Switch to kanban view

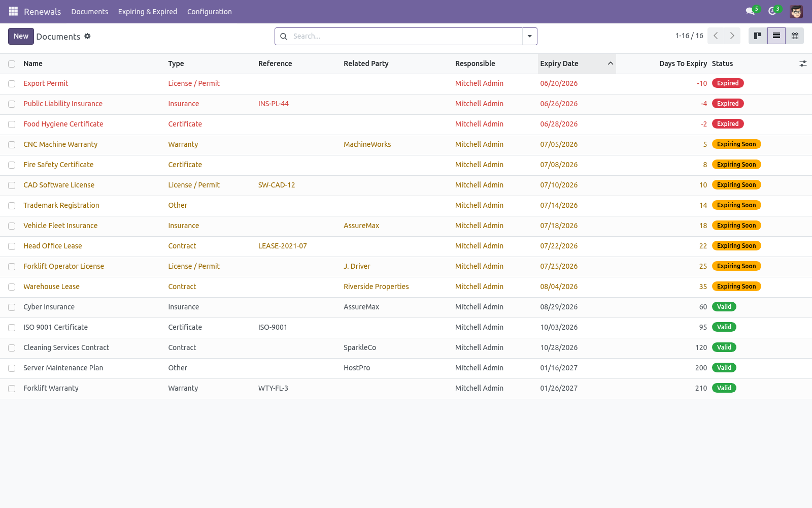pyautogui.click(x=758, y=36)
